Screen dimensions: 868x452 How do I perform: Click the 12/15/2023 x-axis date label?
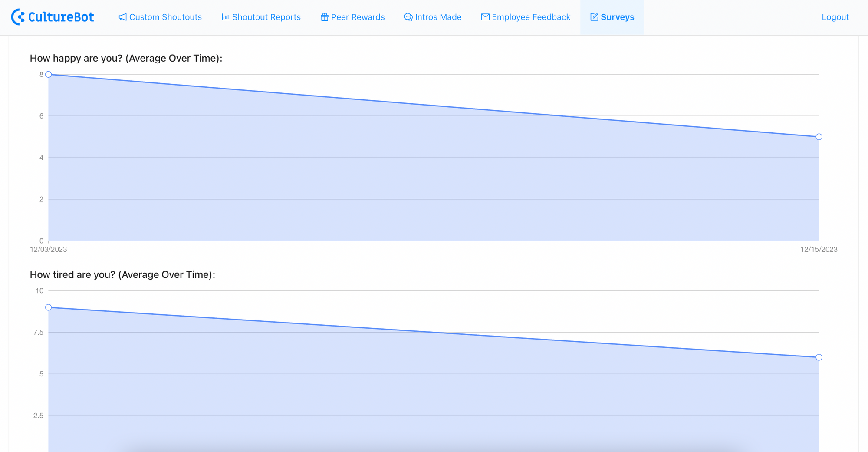(x=819, y=249)
